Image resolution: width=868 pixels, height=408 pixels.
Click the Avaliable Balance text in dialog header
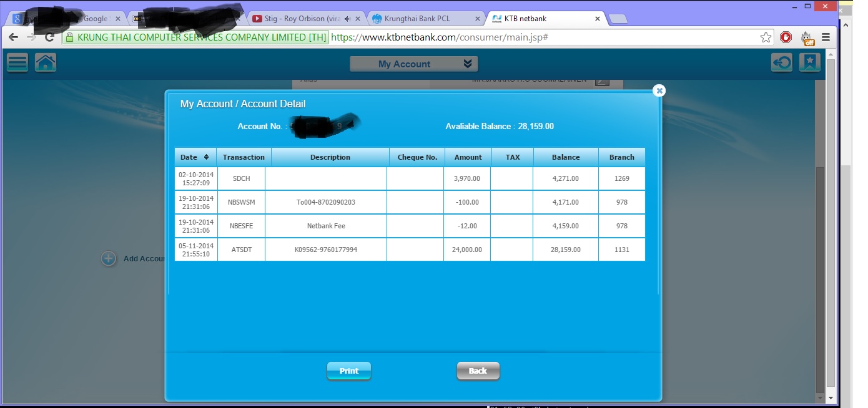pyautogui.click(x=500, y=126)
